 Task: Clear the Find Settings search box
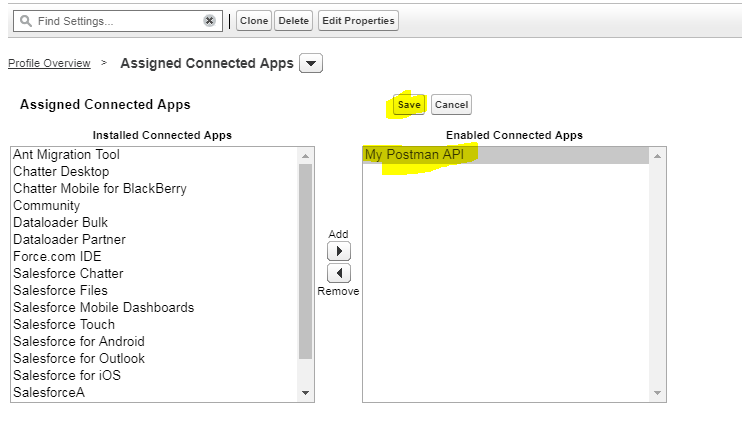coord(209,21)
